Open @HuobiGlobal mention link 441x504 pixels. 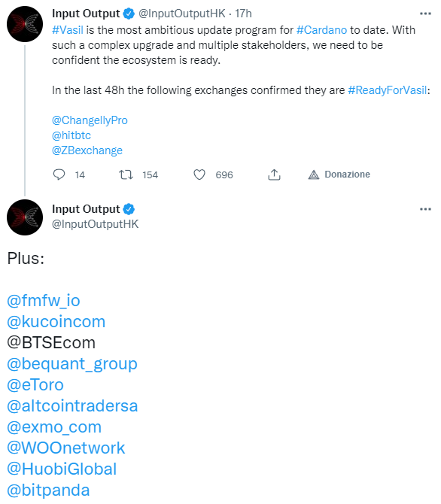click(x=62, y=469)
